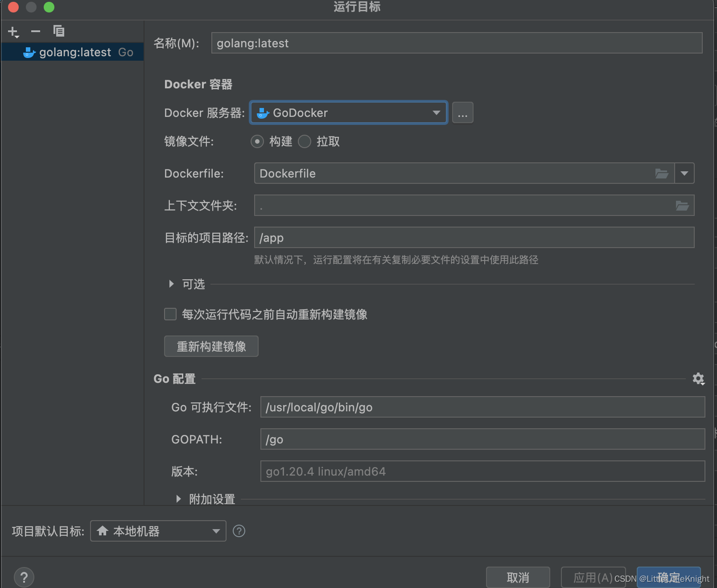Remove the selected run target

pyautogui.click(x=36, y=31)
